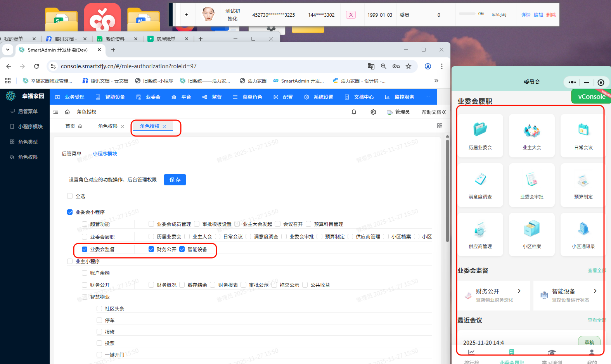Uncheck the 财务公开 checkbox in 业委会监督 row
The width and height of the screenshot is (611, 364).
click(x=151, y=249)
